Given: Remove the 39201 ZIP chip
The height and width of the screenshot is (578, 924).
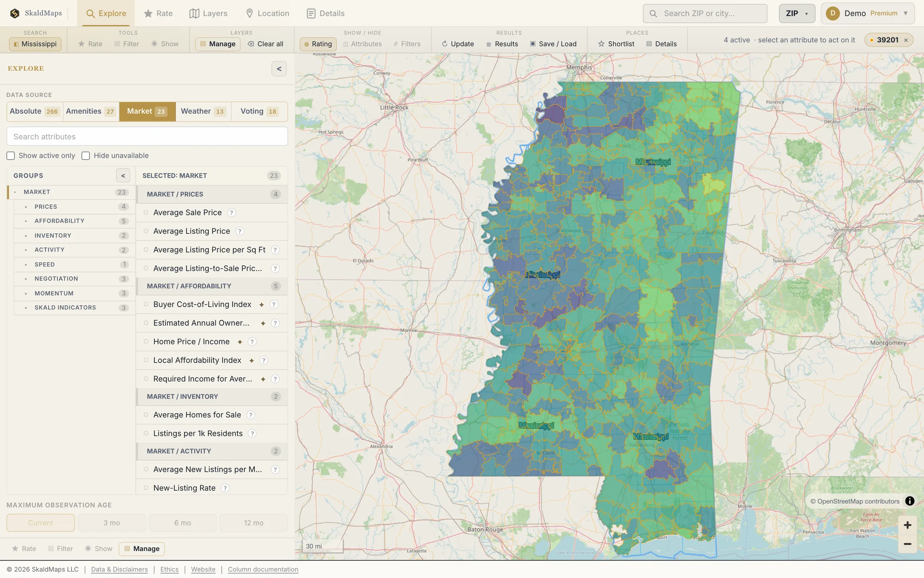Looking at the screenshot, I should coord(906,40).
